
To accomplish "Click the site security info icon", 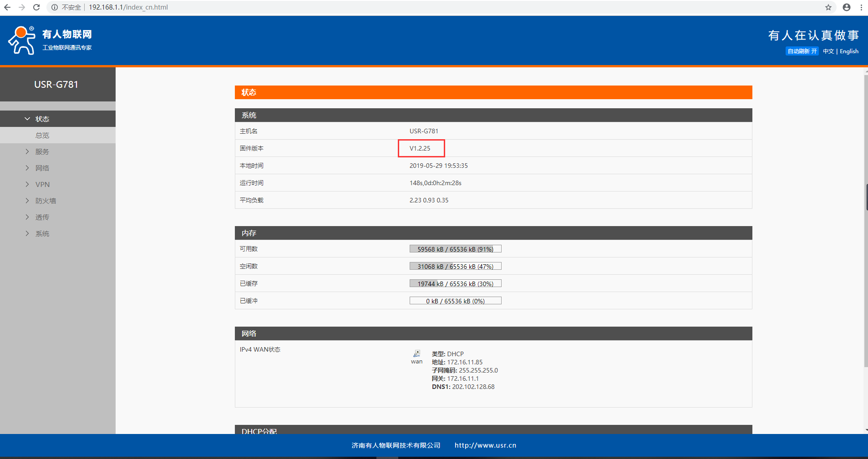I will (55, 7).
